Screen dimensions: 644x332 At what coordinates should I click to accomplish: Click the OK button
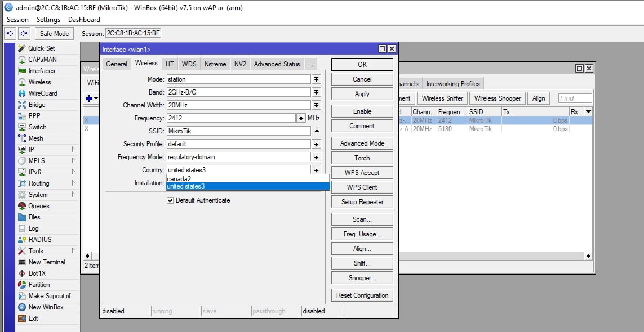pyautogui.click(x=362, y=64)
